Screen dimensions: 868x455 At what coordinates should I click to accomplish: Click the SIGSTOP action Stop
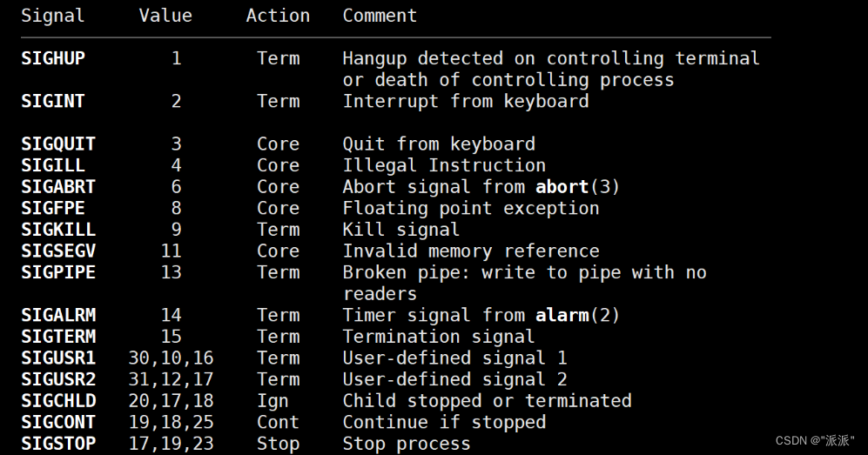tap(278, 444)
